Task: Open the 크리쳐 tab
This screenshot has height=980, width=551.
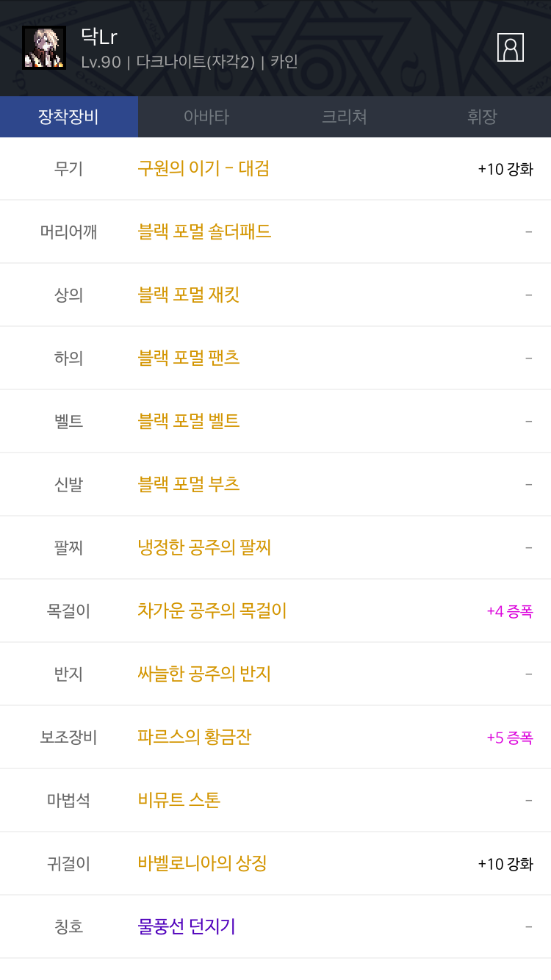Action: (344, 117)
